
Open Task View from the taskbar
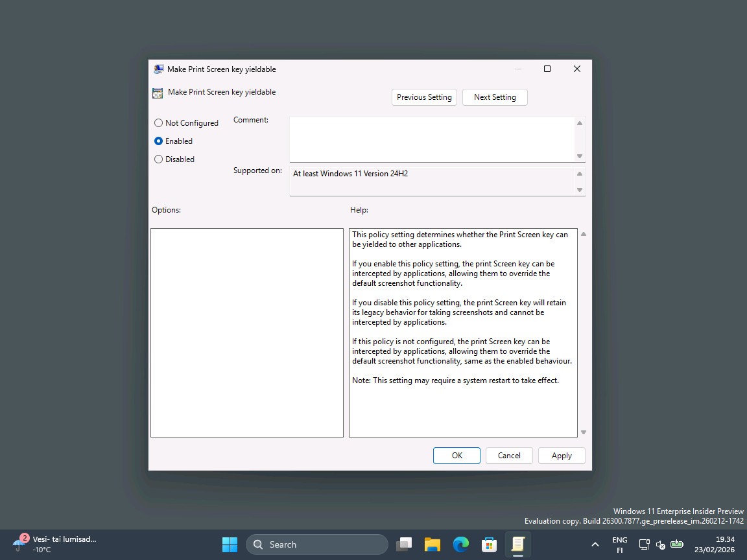pyautogui.click(x=404, y=544)
